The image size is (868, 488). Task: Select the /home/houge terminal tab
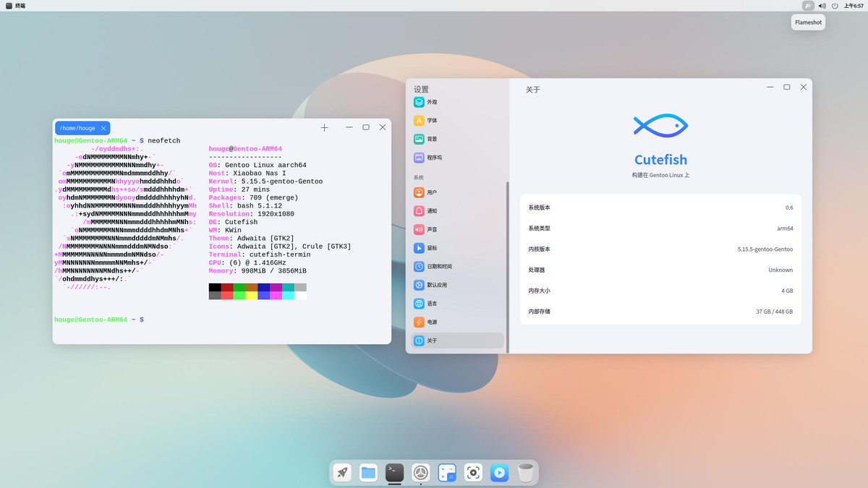click(x=82, y=128)
